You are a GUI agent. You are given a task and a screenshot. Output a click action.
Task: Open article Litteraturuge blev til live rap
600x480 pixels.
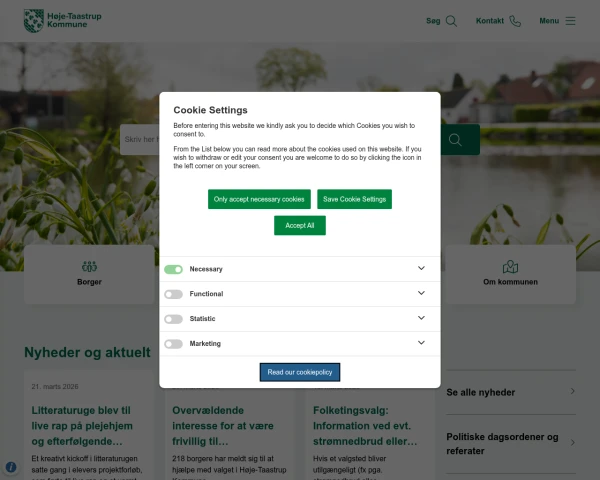click(x=82, y=426)
